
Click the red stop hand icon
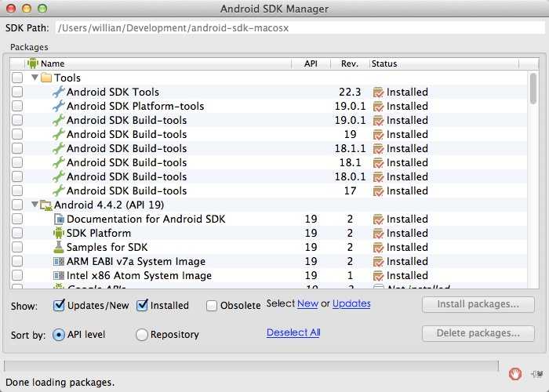515,374
